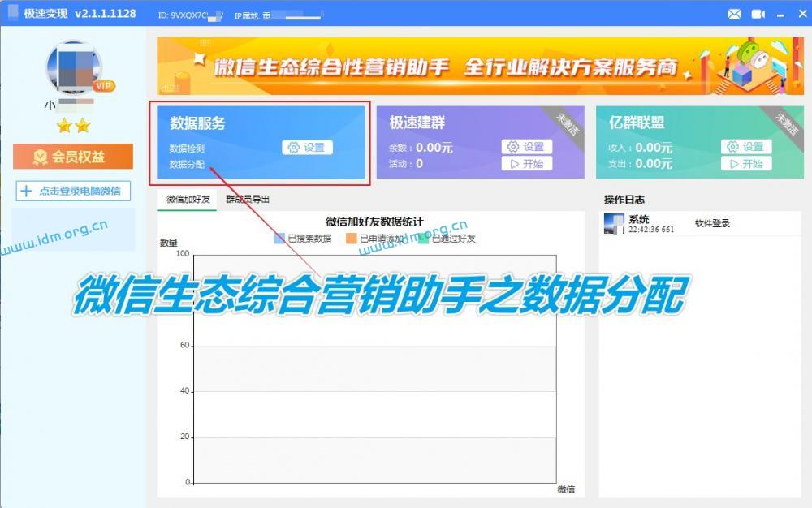Click 点击登录电脑微信 login button
Viewport: 812px width, 508px height.
pos(73,191)
